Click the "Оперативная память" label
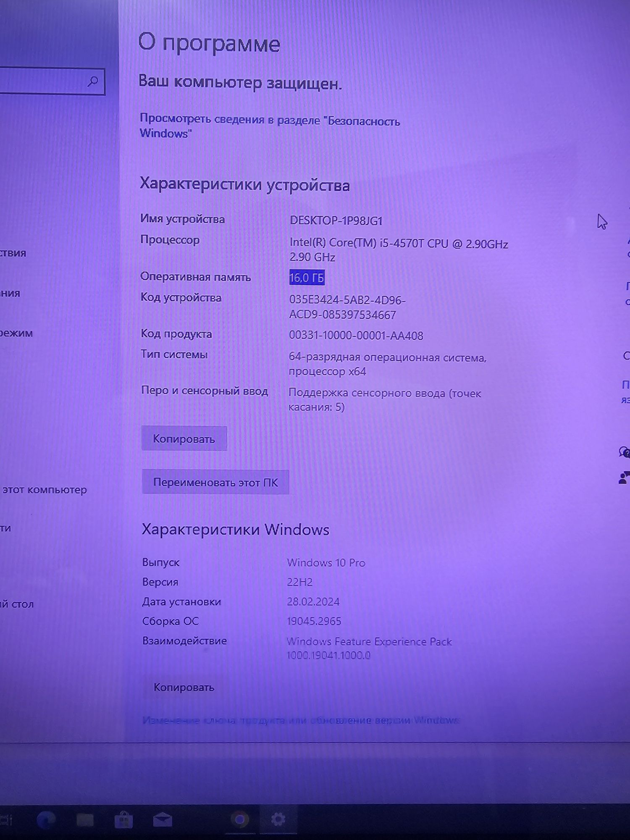 tap(195, 277)
